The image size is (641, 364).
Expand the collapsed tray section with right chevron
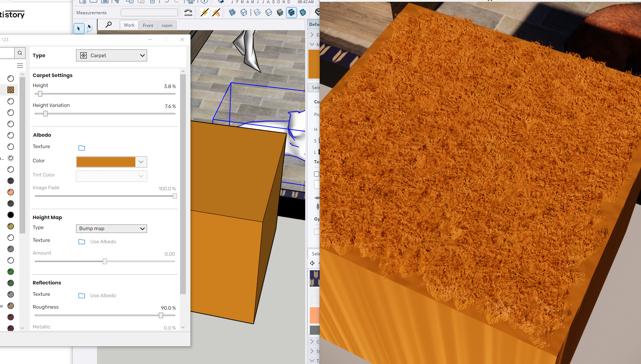tap(312, 35)
